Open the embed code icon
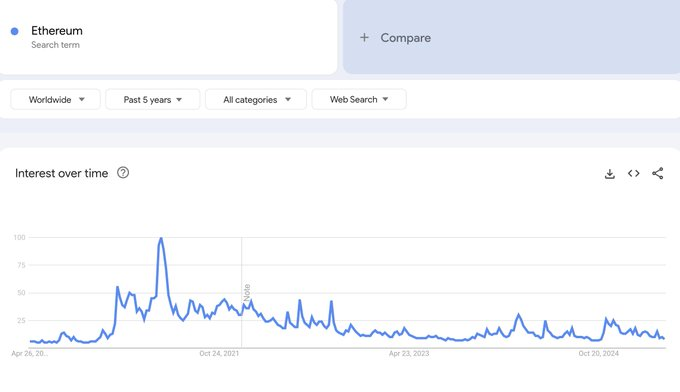The height and width of the screenshot is (392, 680). [x=634, y=173]
